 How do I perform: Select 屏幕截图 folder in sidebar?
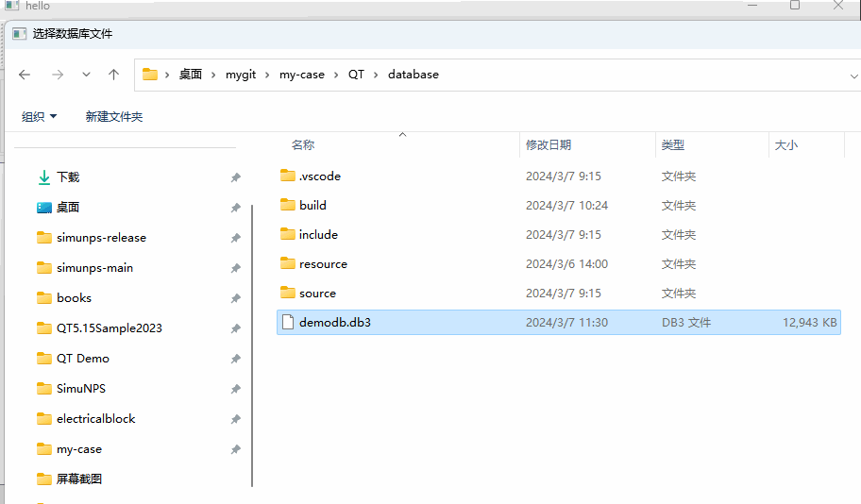(79, 479)
